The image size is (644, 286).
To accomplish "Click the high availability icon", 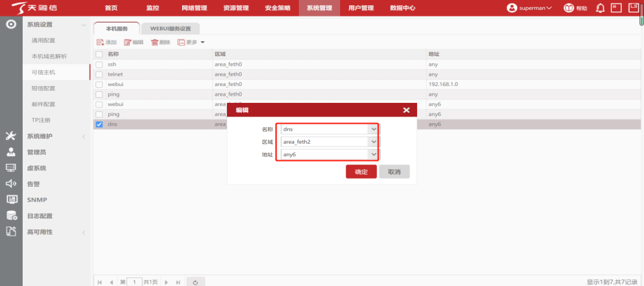I will click(11, 231).
